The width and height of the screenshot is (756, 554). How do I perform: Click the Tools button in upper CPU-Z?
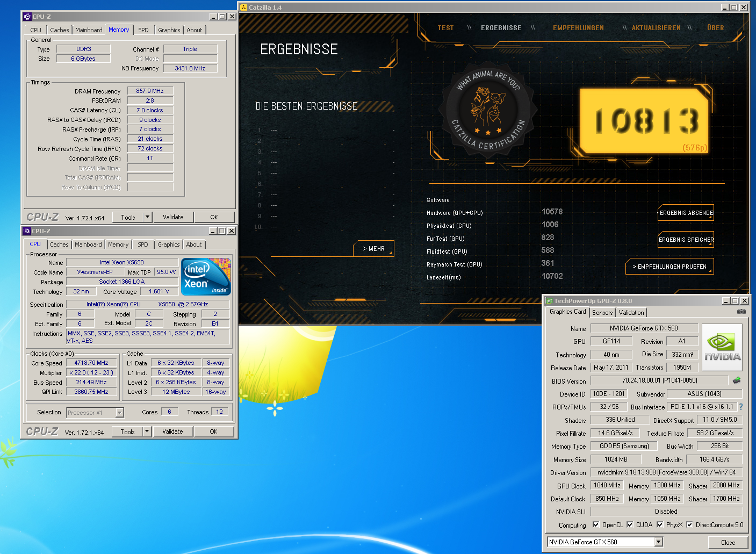point(128,217)
